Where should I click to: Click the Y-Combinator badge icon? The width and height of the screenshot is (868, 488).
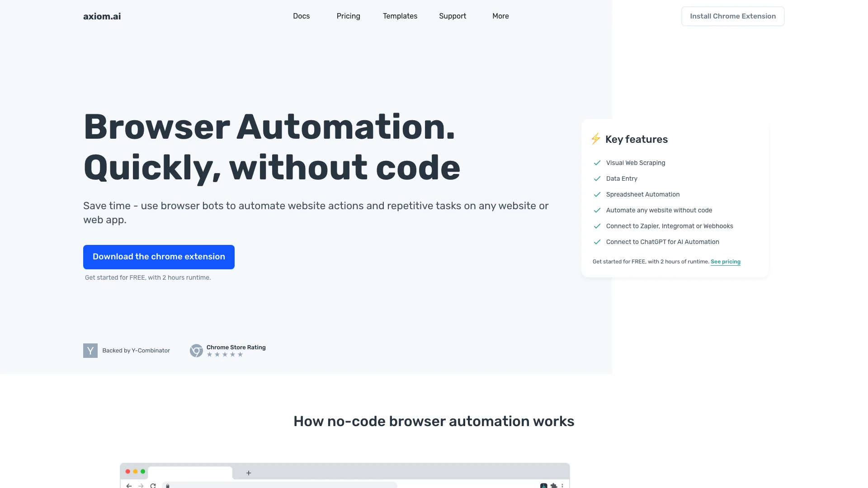point(90,350)
